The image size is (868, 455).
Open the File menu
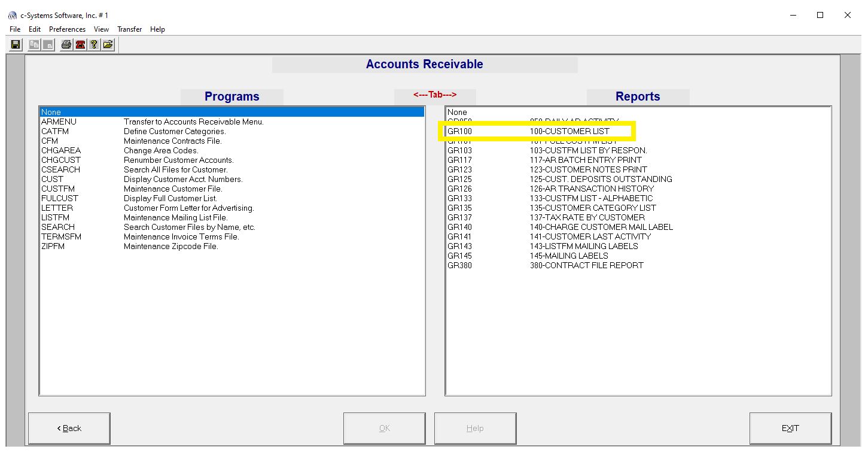[x=15, y=29]
